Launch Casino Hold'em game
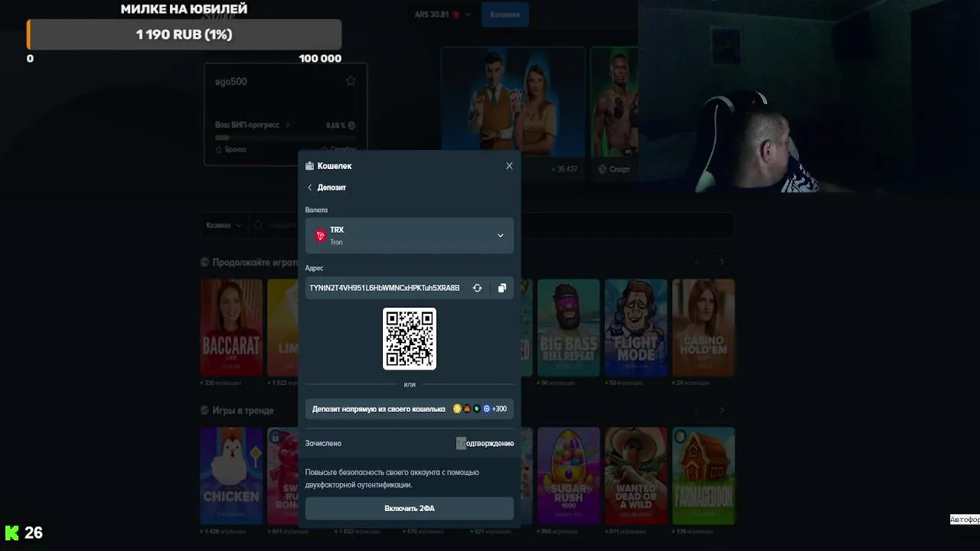Screen dimensions: 980x551 (x=704, y=328)
